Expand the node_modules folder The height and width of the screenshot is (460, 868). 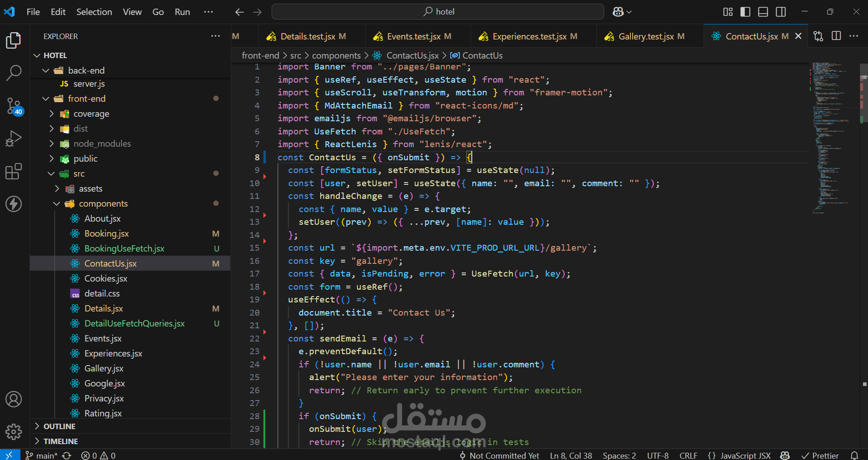tap(51, 143)
